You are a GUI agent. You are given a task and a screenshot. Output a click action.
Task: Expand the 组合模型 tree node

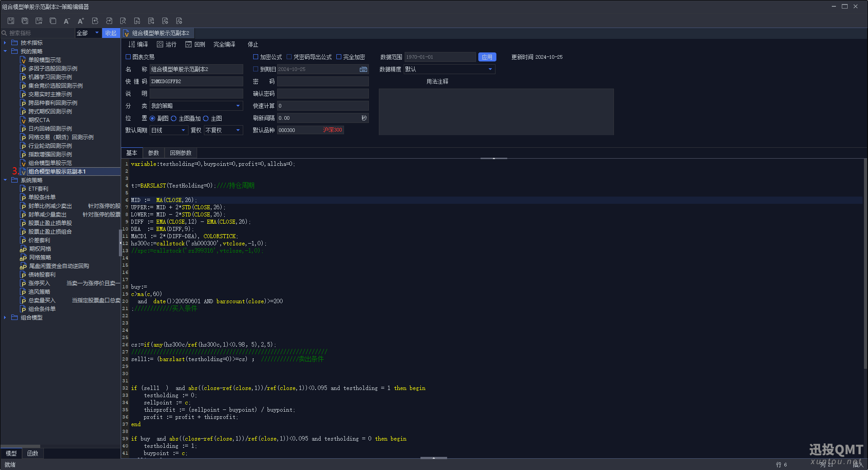click(x=5, y=317)
